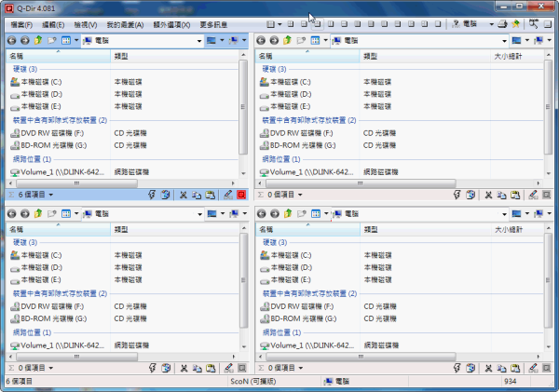Open 6 個項目 dropdown in upper-left pane

tap(50, 195)
